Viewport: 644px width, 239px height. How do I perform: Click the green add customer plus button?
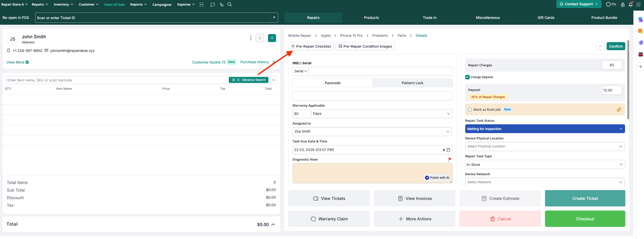(272, 38)
